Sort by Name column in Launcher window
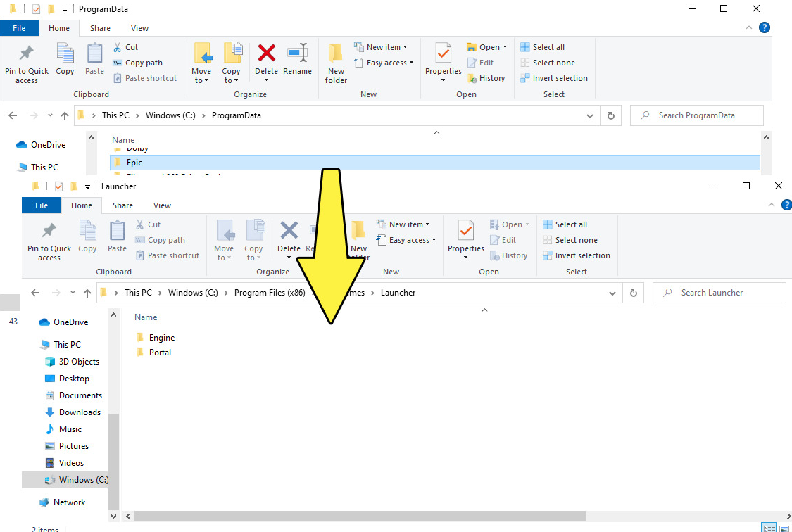Image resolution: width=792 pixels, height=532 pixels. click(146, 317)
